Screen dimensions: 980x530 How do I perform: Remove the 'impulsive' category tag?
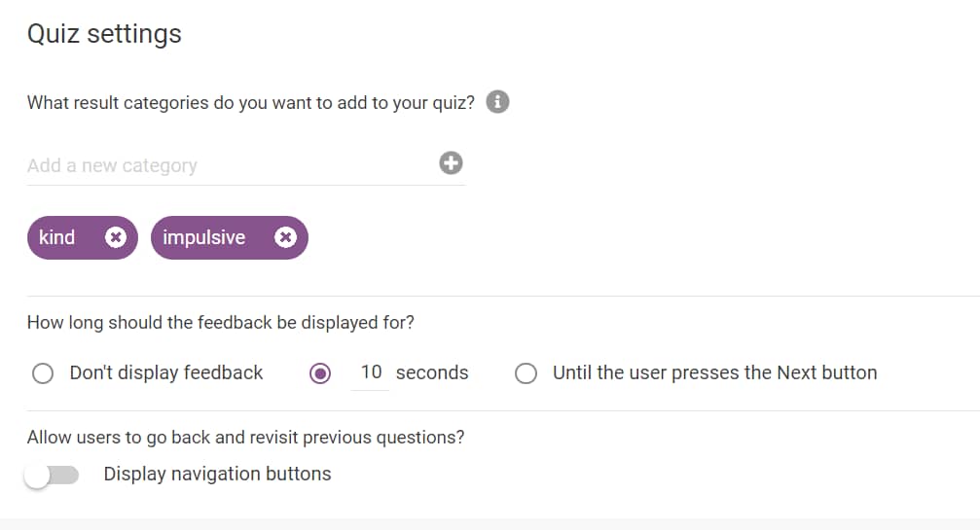pos(285,237)
